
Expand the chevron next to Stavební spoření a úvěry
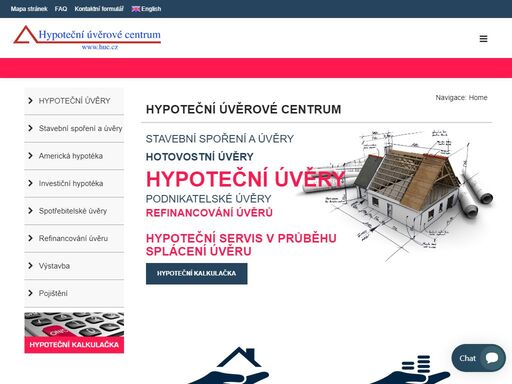click(x=30, y=128)
